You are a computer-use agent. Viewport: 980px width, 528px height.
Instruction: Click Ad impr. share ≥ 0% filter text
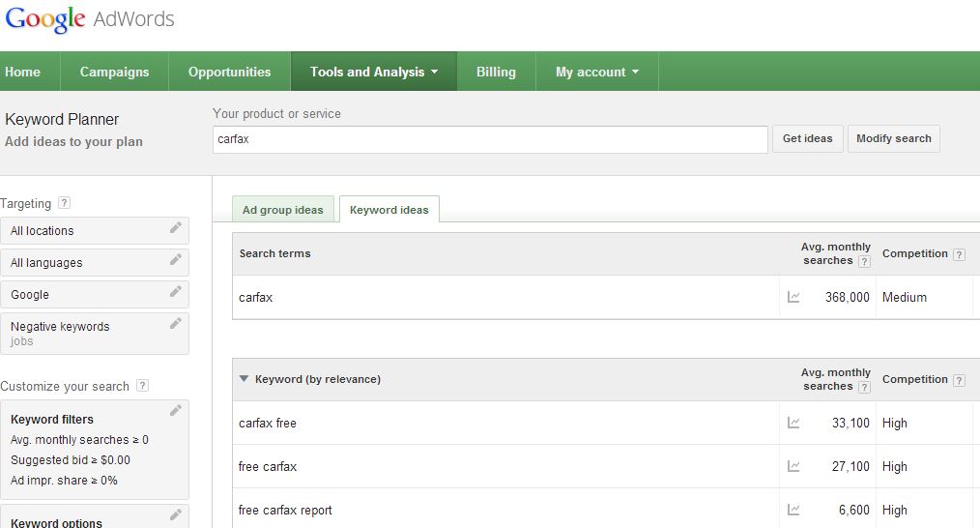click(x=64, y=480)
